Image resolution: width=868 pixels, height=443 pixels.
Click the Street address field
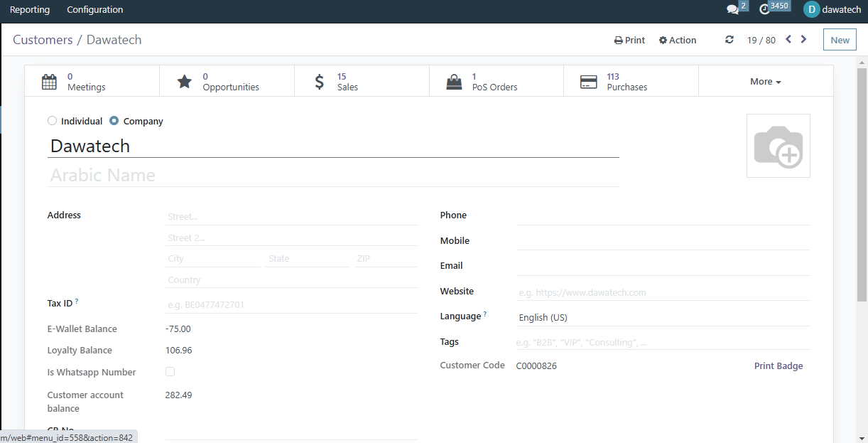(x=291, y=217)
